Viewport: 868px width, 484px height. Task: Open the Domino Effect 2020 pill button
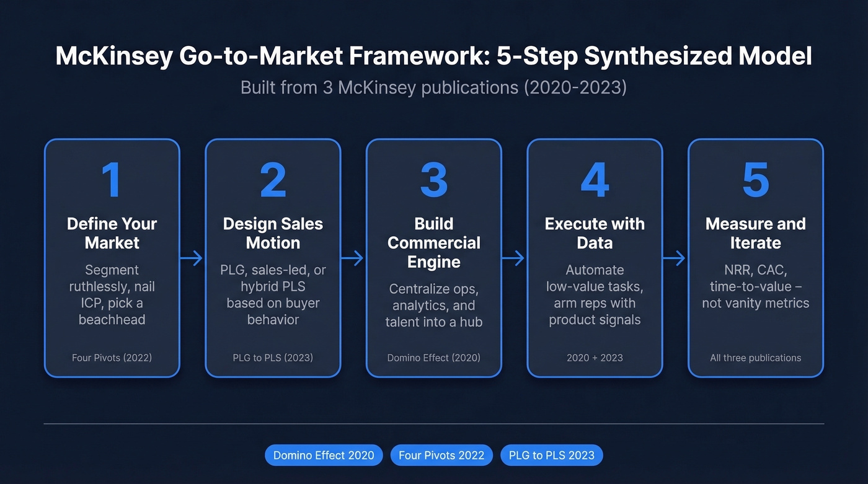coord(323,455)
